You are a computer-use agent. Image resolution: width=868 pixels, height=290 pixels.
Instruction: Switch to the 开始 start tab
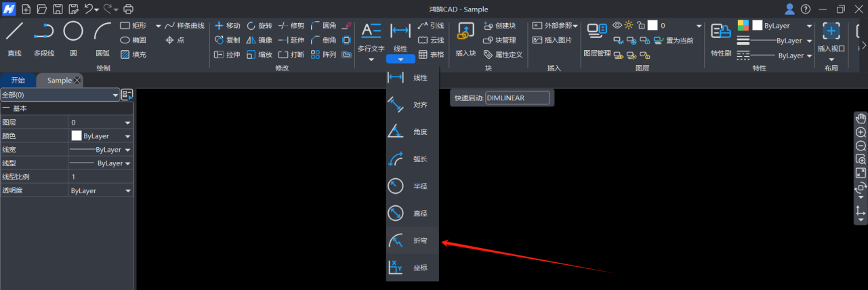[x=18, y=80]
